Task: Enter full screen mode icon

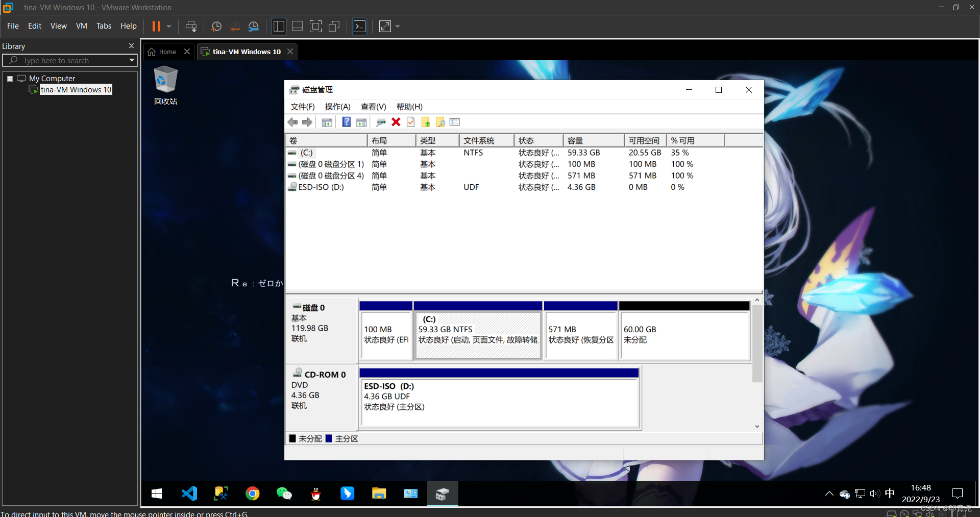Action: pos(316,26)
